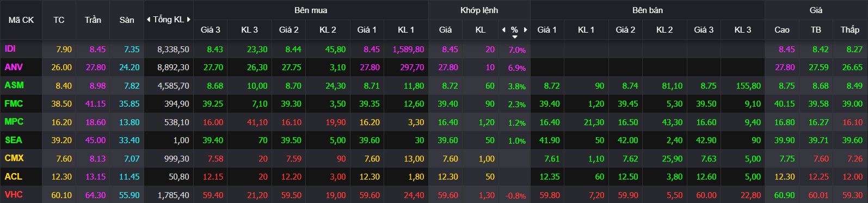The height and width of the screenshot is (203, 868).
Task: Select MPC ticker symbol
Action: pos(14,122)
